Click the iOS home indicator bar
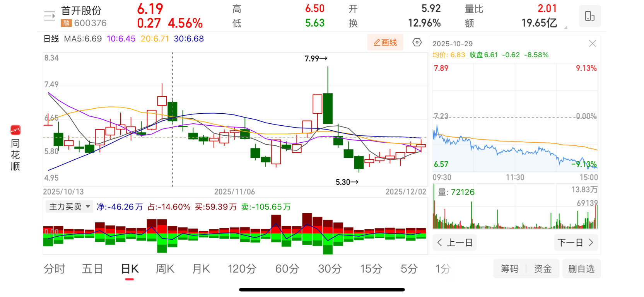644x297 pixels. click(x=322, y=290)
